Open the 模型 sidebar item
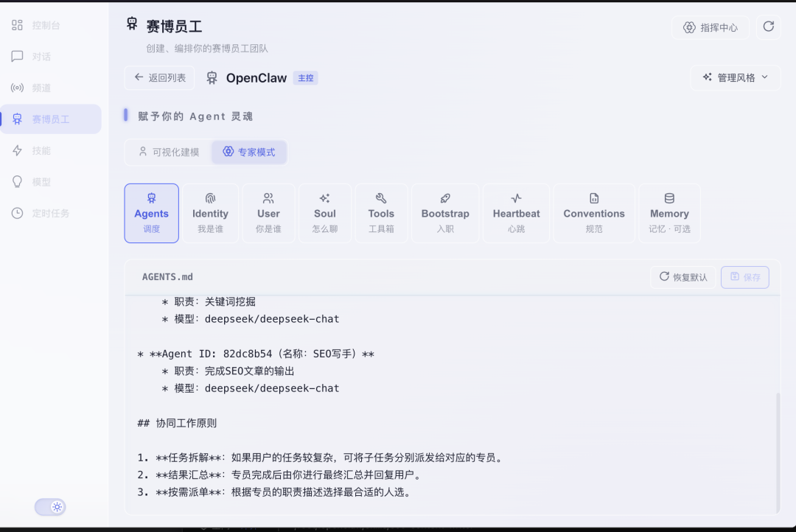This screenshot has width=796, height=532. (x=51, y=182)
